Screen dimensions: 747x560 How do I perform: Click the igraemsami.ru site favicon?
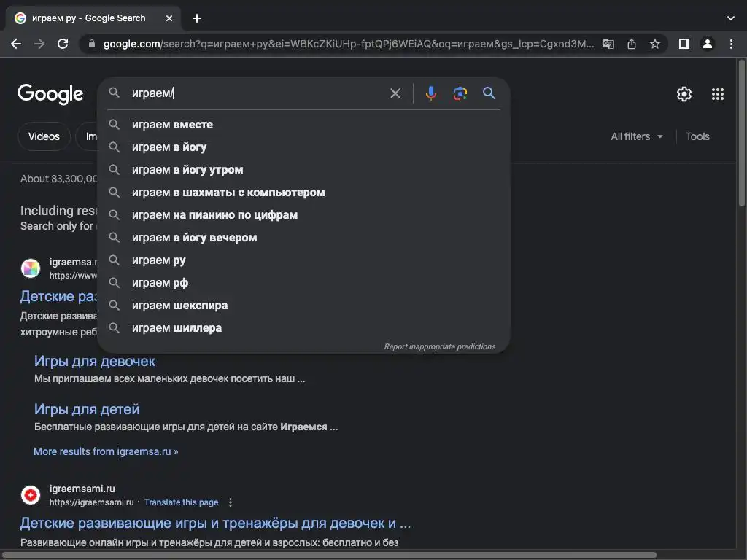click(x=31, y=495)
